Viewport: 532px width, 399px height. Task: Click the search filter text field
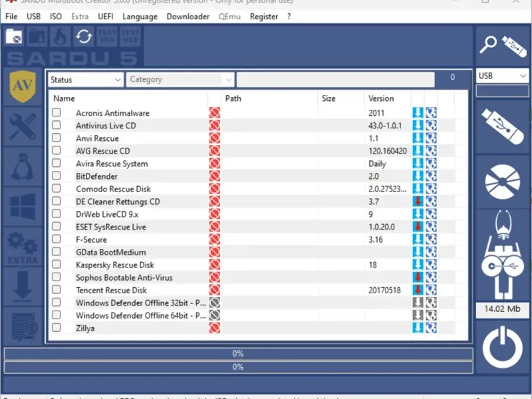pos(336,79)
